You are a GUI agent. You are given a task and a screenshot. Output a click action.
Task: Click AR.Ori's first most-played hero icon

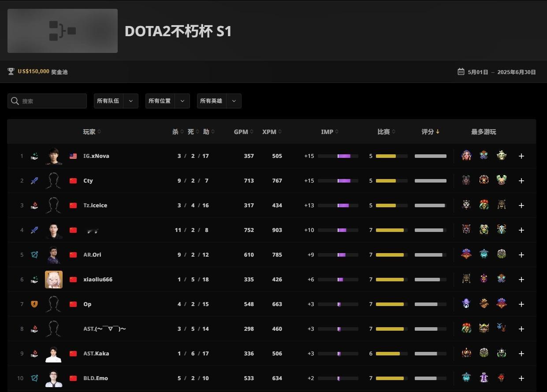(x=466, y=254)
